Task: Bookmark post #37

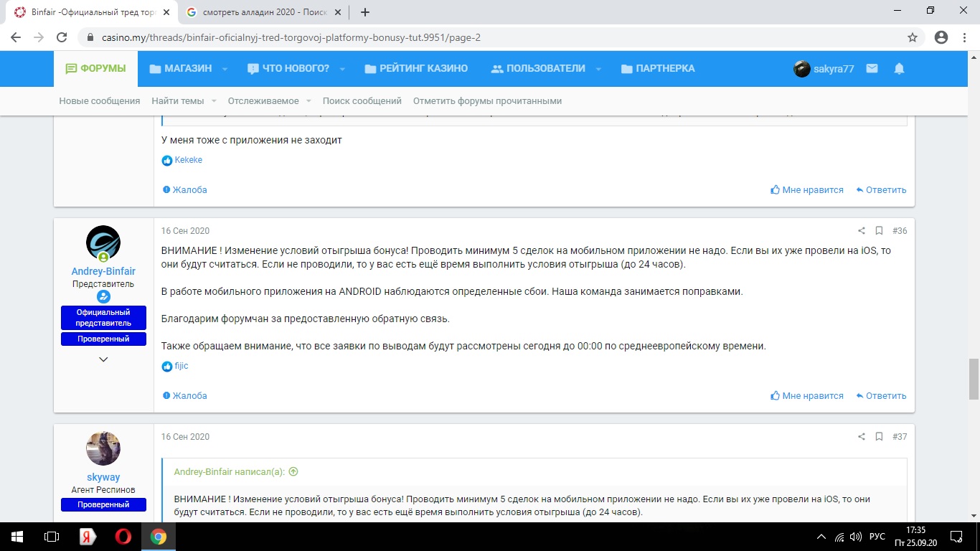Action: pyautogui.click(x=879, y=437)
